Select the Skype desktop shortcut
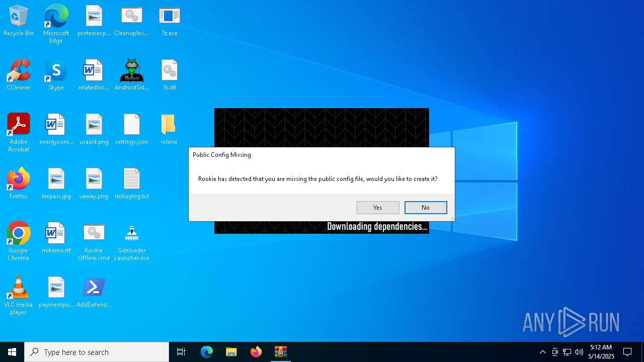 pos(56,75)
